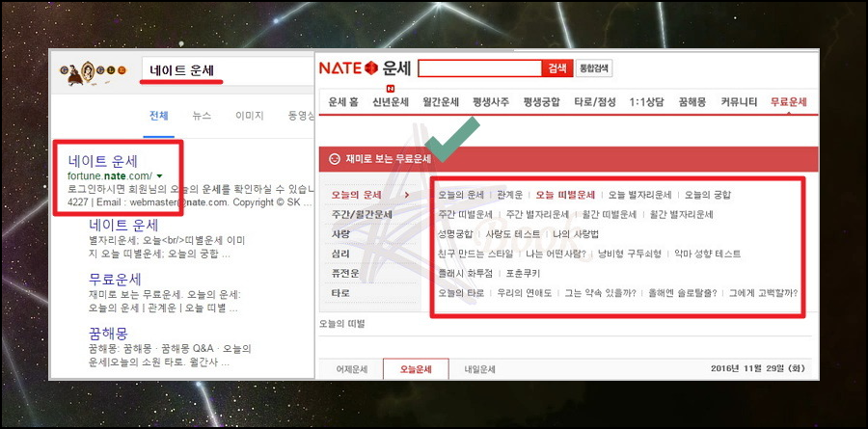The width and height of the screenshot is (868, 429).
Task: Click the 오늘 띠별운세 link
Action: 565,195
